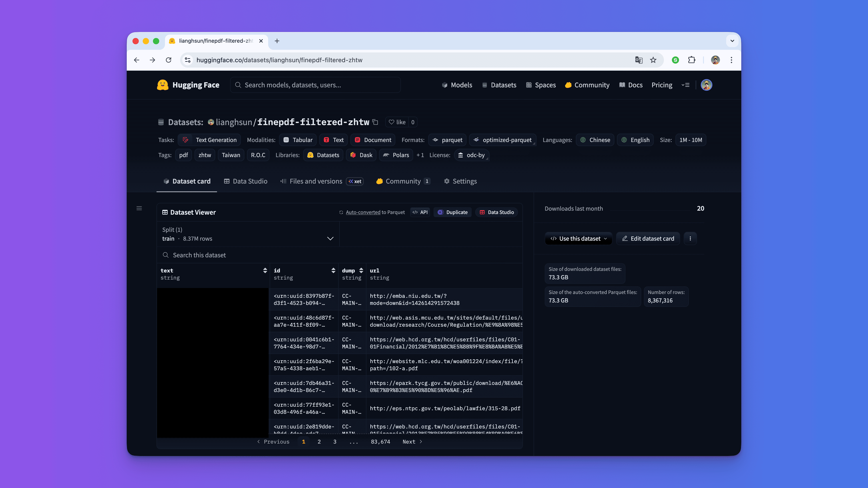This screenshot has width=868, height=488.
Task: Expand the navigation more-links menu icon
Action: point(685,85)
